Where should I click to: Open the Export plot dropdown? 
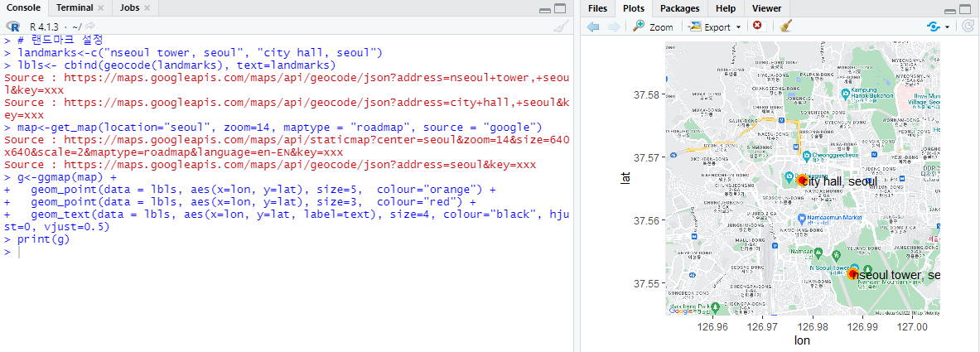(x=714, y=27)
